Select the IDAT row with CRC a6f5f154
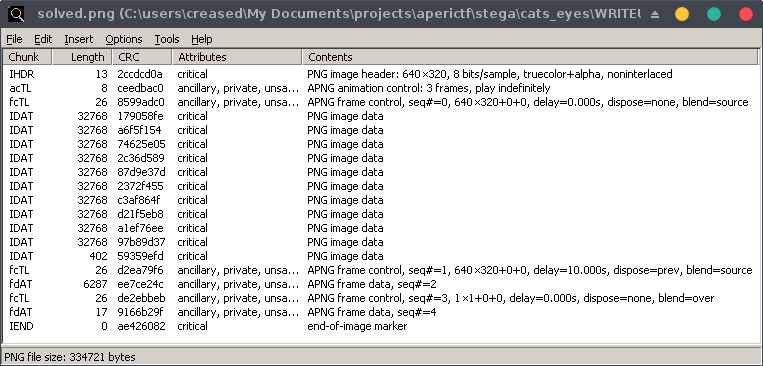This screenshot has height=366, width=763. [x=382, y=130]
